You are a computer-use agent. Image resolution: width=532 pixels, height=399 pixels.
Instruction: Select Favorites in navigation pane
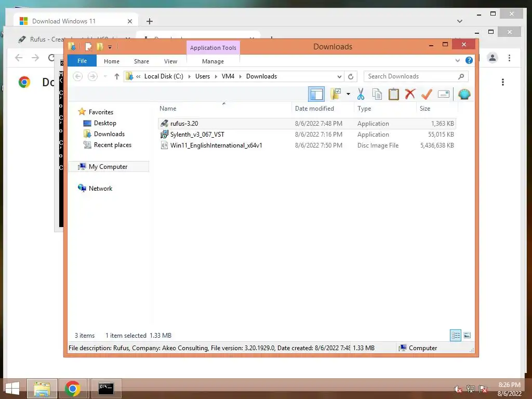tap(101, 112)
